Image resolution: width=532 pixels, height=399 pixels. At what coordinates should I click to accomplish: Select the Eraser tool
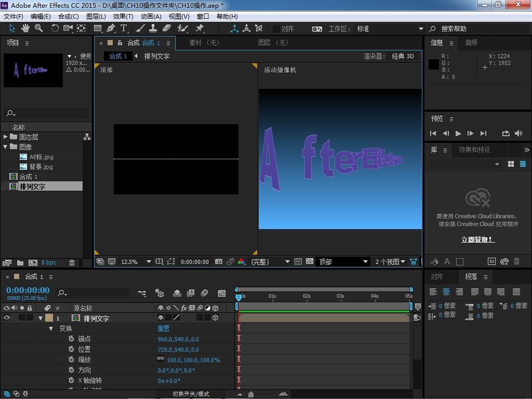pyautogui.click(x=166, y=29)
